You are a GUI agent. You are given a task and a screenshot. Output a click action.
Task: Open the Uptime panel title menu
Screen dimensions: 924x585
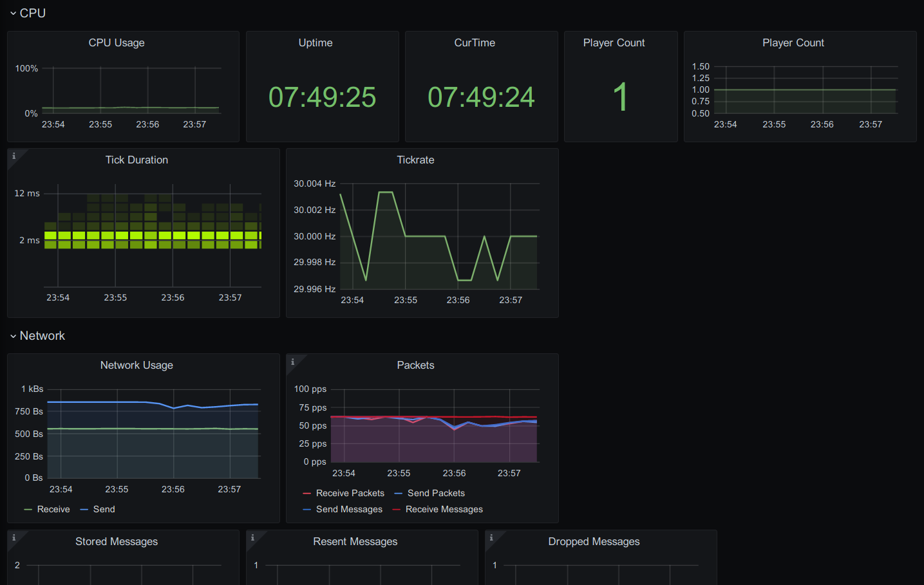click(x=316, y=42)
